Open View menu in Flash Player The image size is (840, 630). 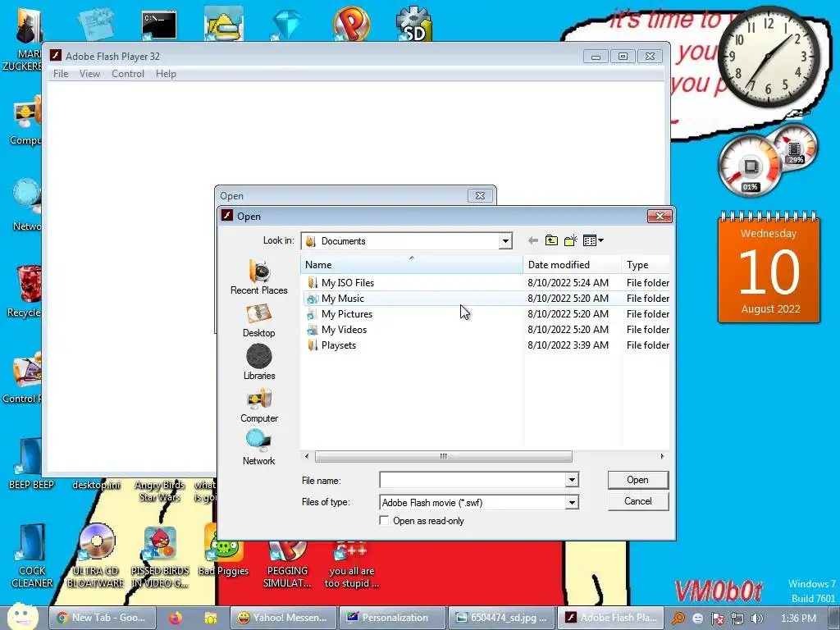click(89, 74)
